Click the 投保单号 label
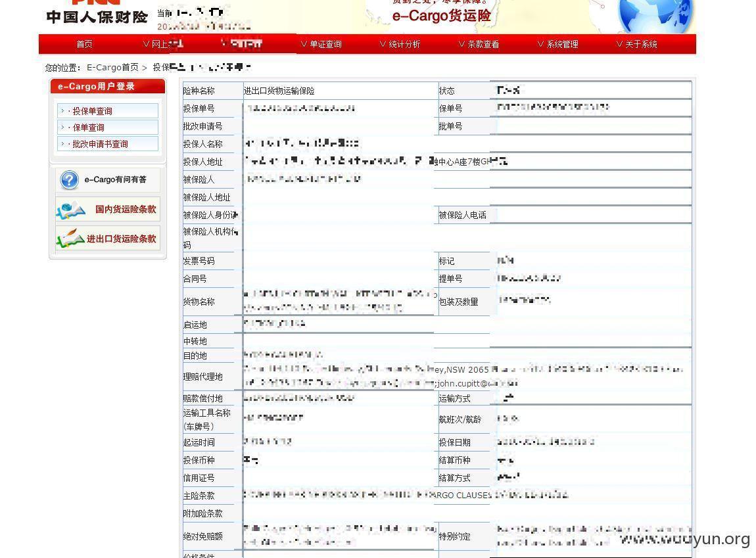The image size is (756, 558). (x=199, y=108)
